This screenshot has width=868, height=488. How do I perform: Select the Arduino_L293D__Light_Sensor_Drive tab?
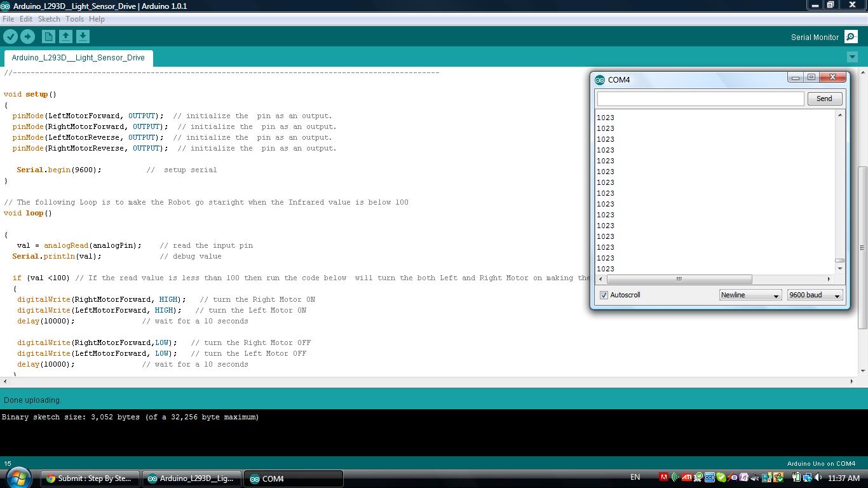[78, 58]
